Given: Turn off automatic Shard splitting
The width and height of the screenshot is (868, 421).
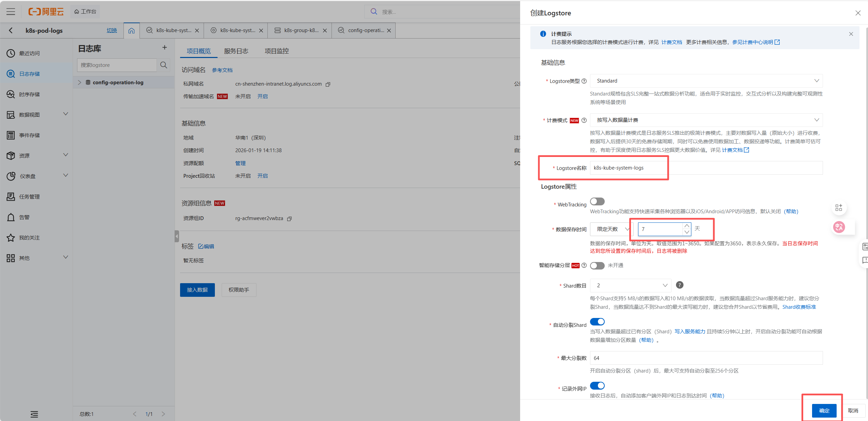Looking at the screenshot, I should (x=597, y=322).
